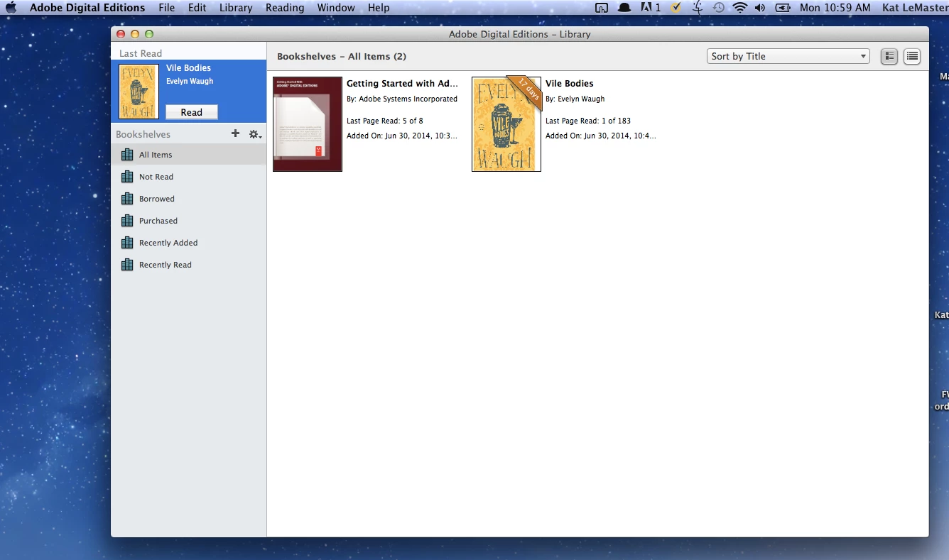Select the All Items bookshelf
Screen dimensions: 949x560
coord(189,155)
